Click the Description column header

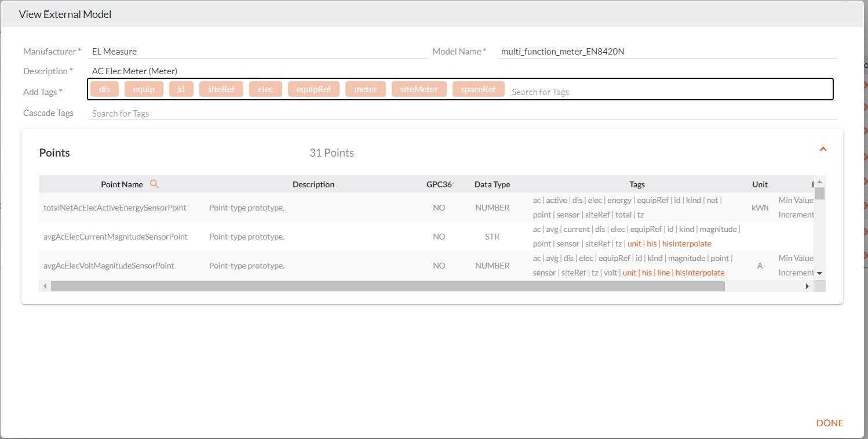click(x=313, y=184)
